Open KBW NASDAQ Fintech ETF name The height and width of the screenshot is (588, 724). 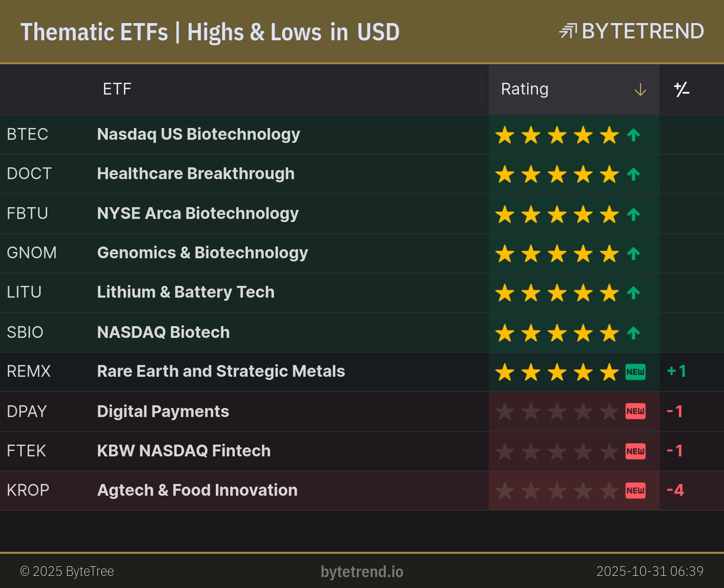tap(184, 451)
